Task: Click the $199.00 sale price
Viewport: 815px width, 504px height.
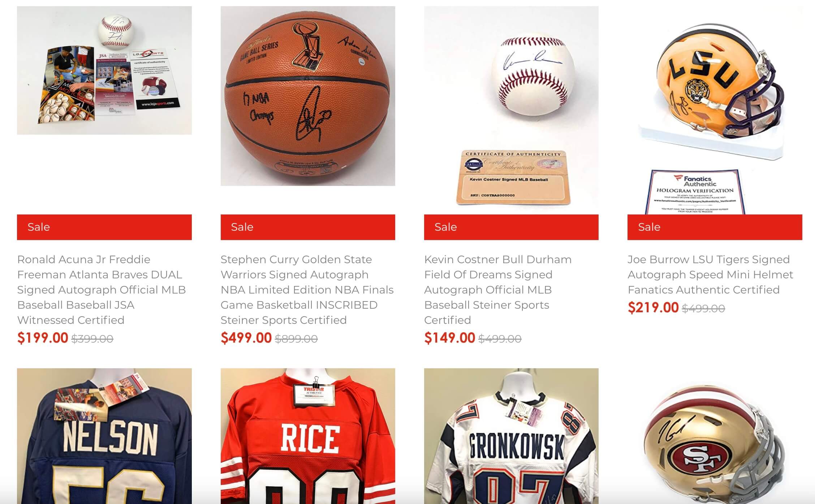Action: click(43, 338)
